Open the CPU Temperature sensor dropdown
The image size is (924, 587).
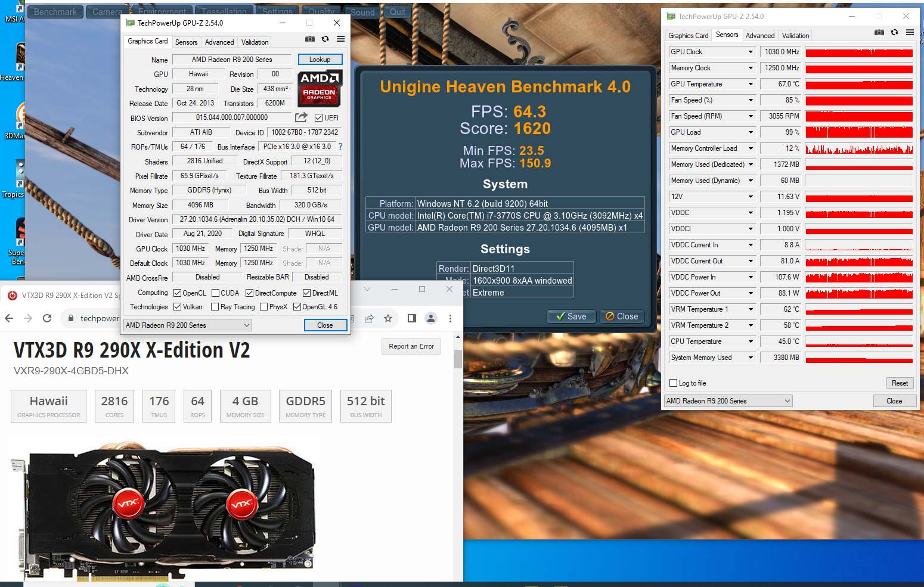point(751,341)
